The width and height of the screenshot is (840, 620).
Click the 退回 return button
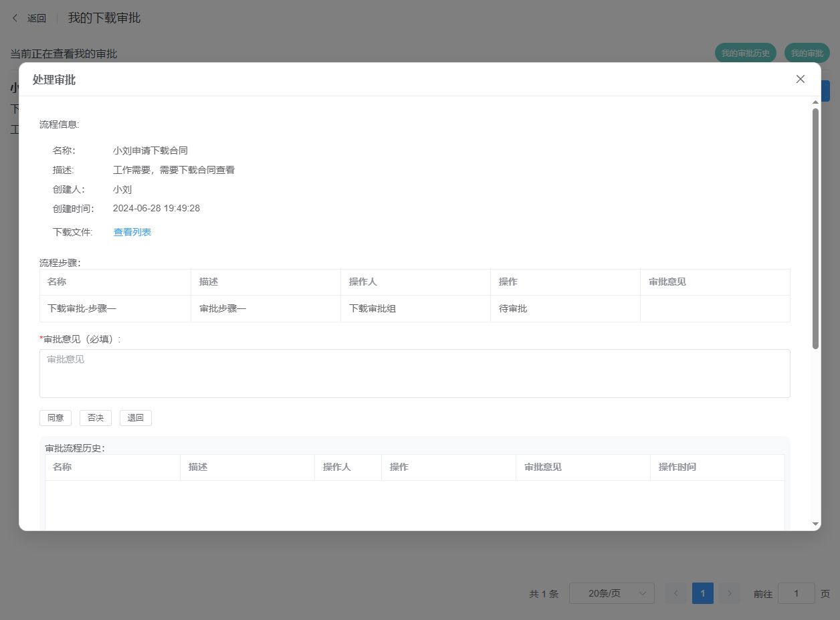pyautogui.click(x=136, y=418)
